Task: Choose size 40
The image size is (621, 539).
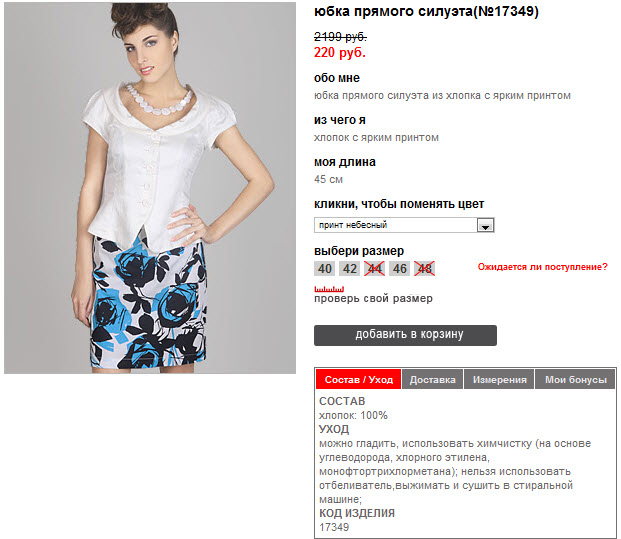Action: pos(325,269)
